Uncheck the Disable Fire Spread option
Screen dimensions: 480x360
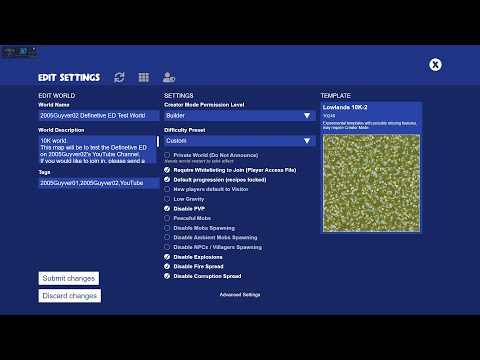click(167, 266)
